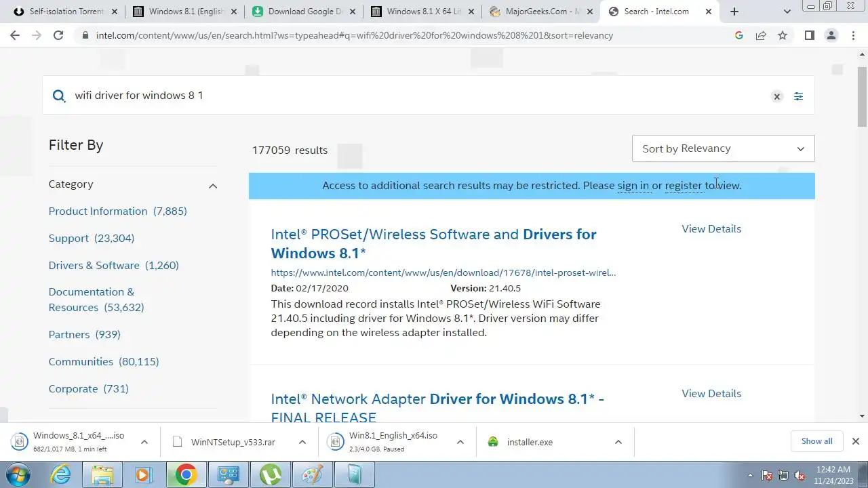Filter by Drivers & Software category
Screen dimensions: 868x488
tap(113, 266)
